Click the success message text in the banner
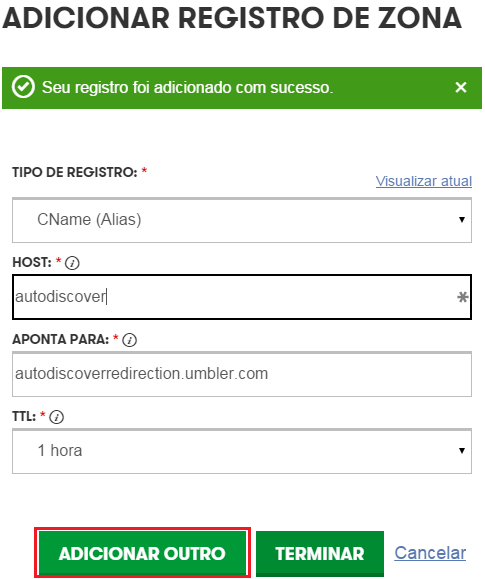 point(187,88)
